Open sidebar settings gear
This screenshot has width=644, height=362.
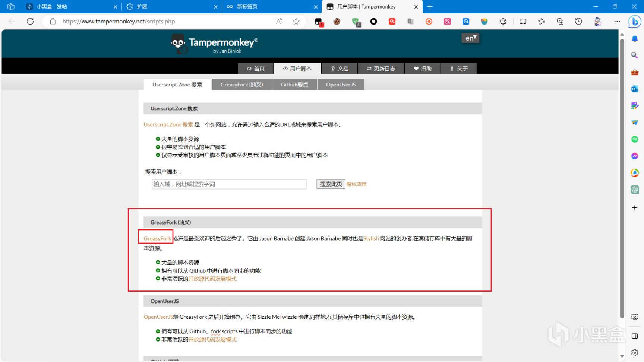[x=635, y=352]
